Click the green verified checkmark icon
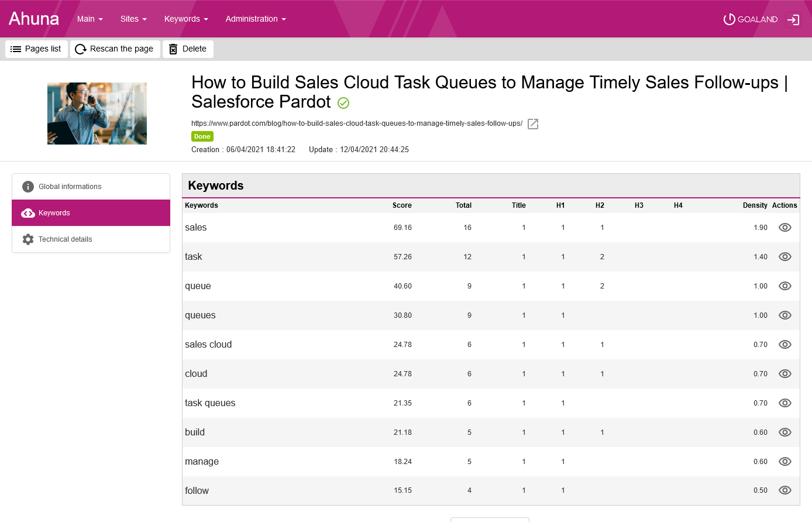Image resolution: width=812 pixels, height=522 pixels. point(343,103)
